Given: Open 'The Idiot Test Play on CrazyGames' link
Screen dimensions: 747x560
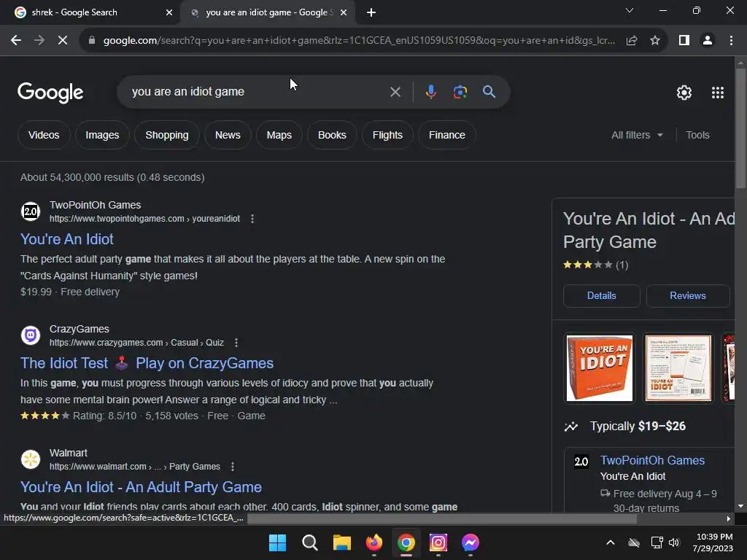Looking at the screenshot, I should 147,363.
